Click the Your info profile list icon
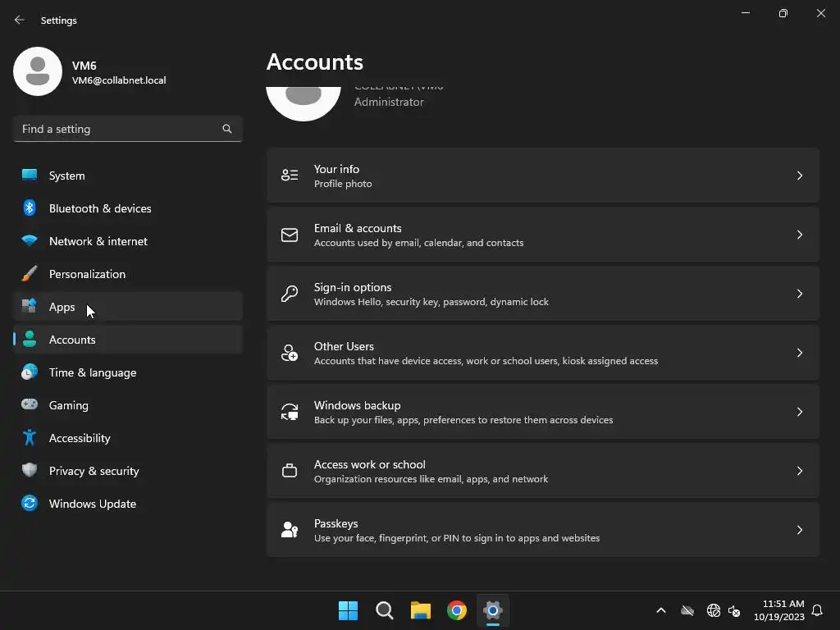The height and width of the screenshot is (630, 840). (x=290, y=176)
